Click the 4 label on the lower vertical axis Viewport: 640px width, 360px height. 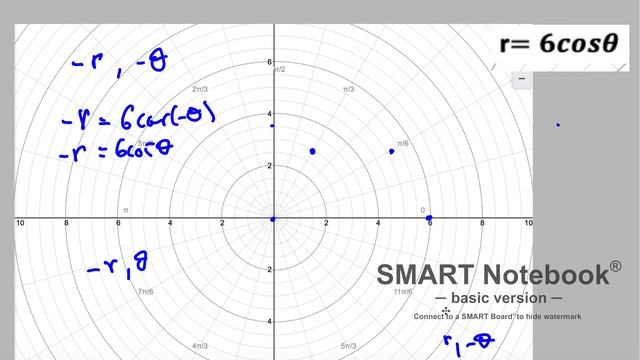tap(269, 321)
